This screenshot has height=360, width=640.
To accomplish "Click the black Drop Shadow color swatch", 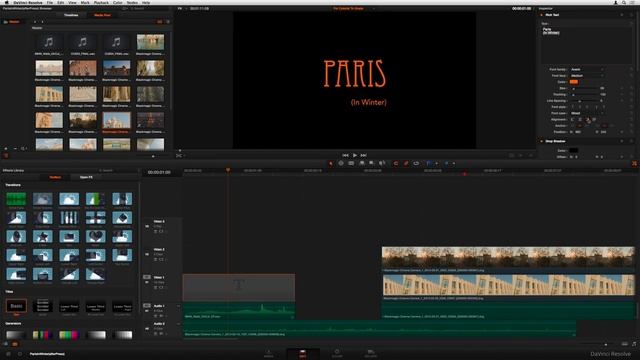I will click(573, 151).
